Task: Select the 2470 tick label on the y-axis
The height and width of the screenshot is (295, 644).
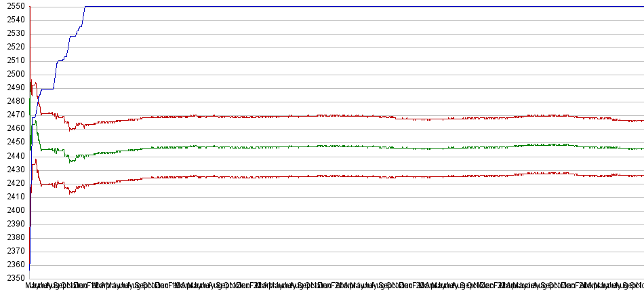Action: click(14, 115)
